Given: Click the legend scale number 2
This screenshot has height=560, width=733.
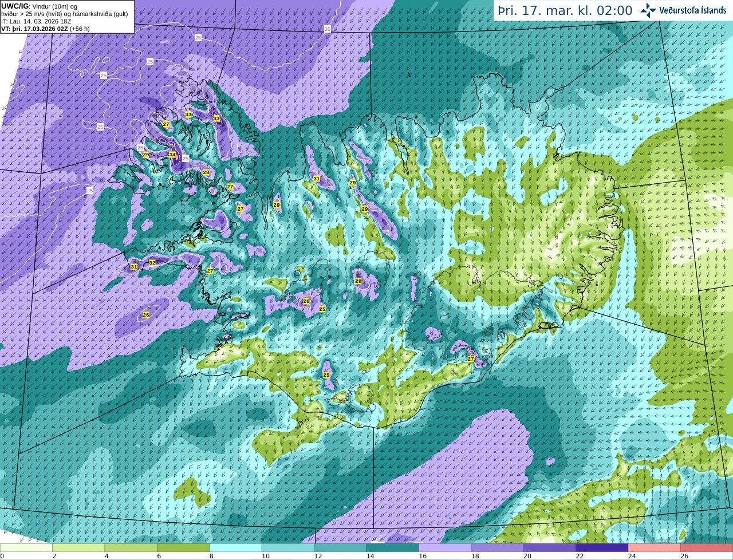Looking at the screenshot, I should pyautogui.click(x=54, y=556).
